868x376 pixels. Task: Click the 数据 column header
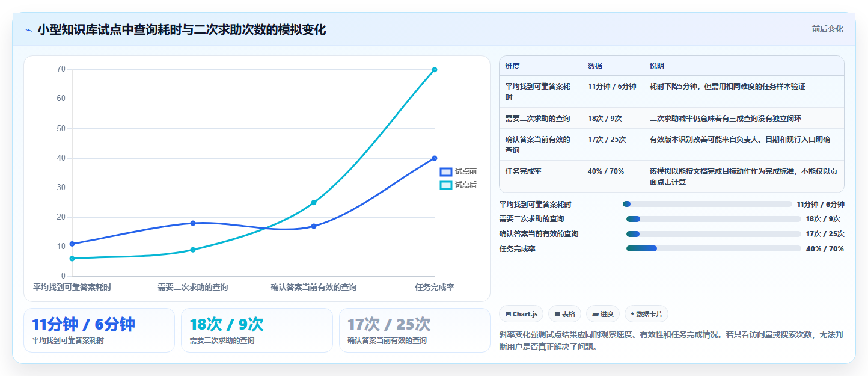(595, 66)
